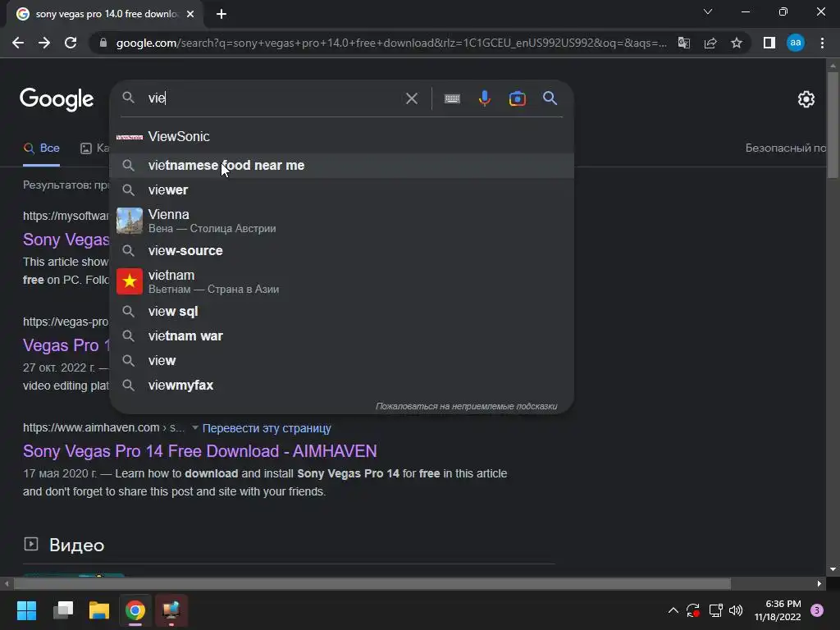Reload the current page

pos(71,43)
